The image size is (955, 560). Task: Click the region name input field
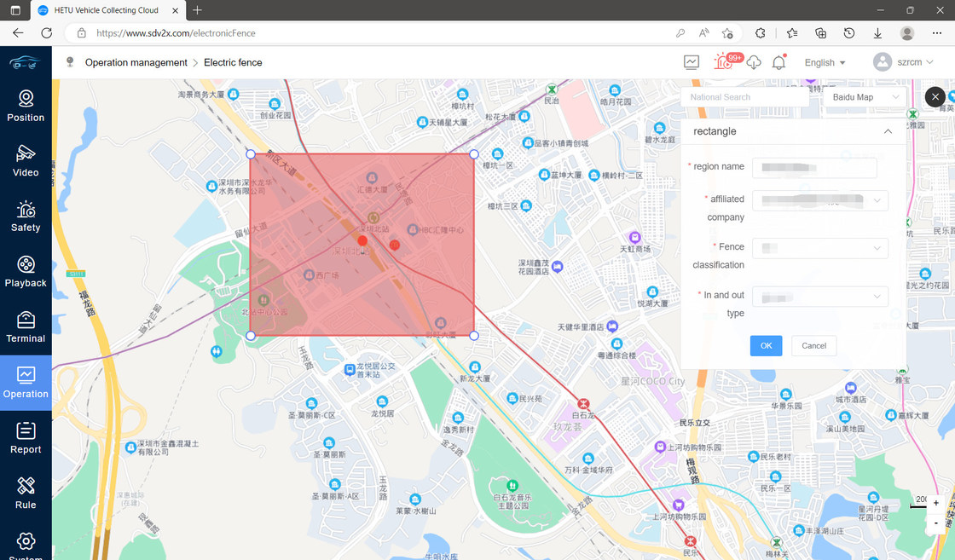click(814, 168)
